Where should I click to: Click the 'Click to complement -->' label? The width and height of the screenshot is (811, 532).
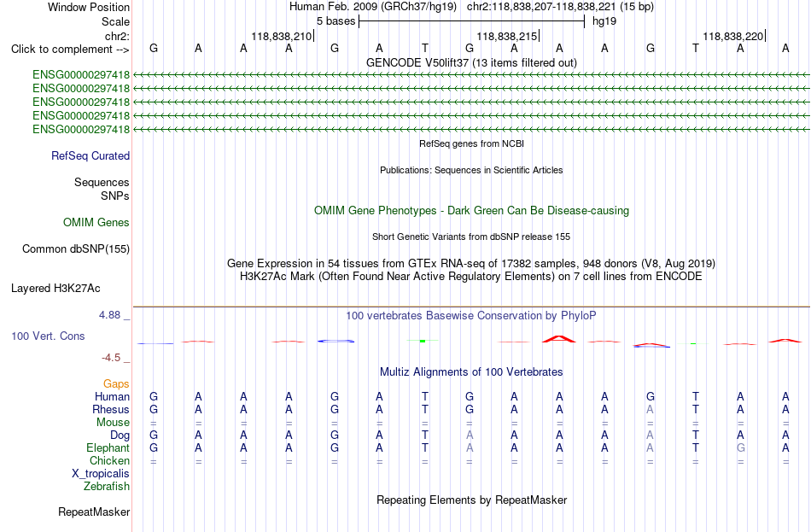point(70,50)
